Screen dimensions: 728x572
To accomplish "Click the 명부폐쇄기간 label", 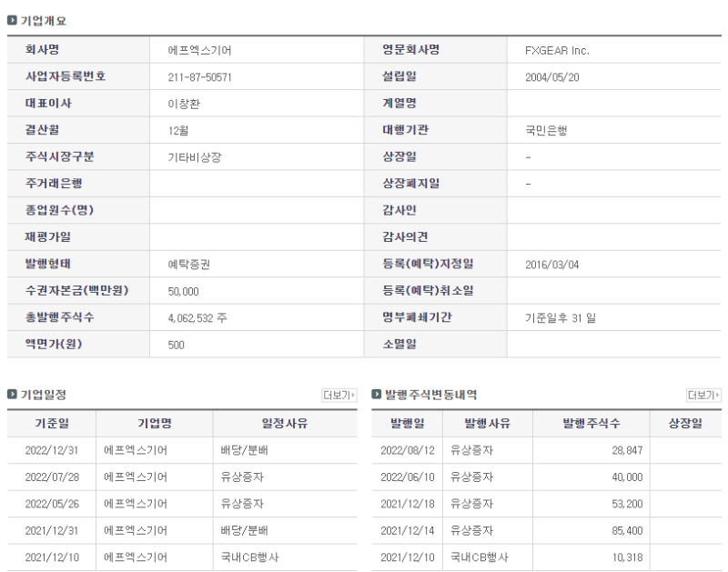I will click(417, 317).
